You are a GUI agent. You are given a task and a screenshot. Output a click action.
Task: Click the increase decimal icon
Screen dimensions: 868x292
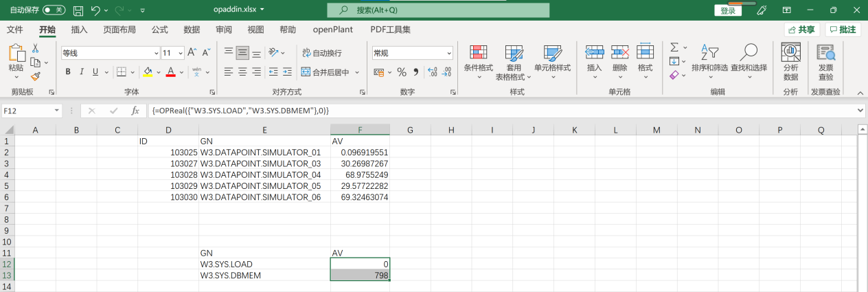click(x=432, y=72)
